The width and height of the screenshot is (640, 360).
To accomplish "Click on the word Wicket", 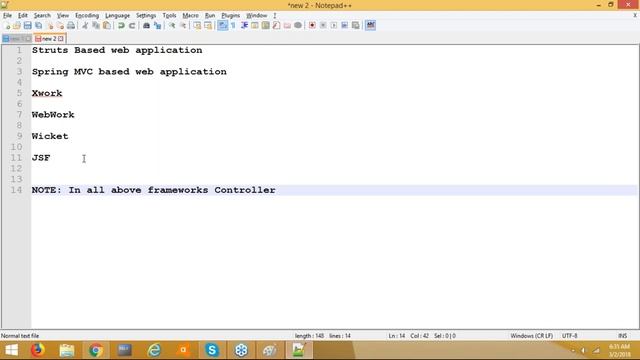I will coord(50,136).
